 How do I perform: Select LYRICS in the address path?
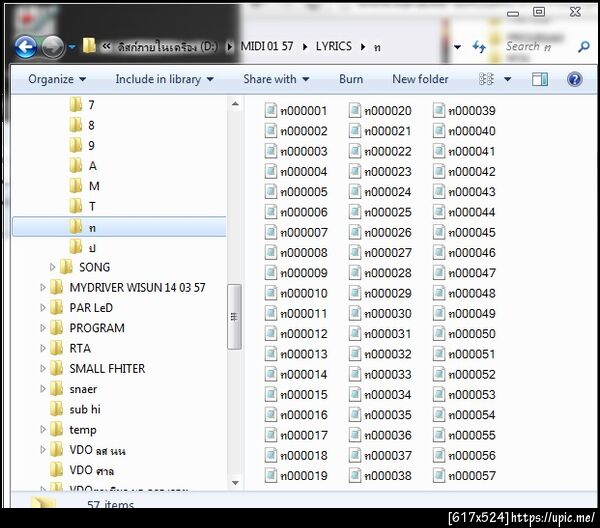pyautogui.click(x=334, y=46)
